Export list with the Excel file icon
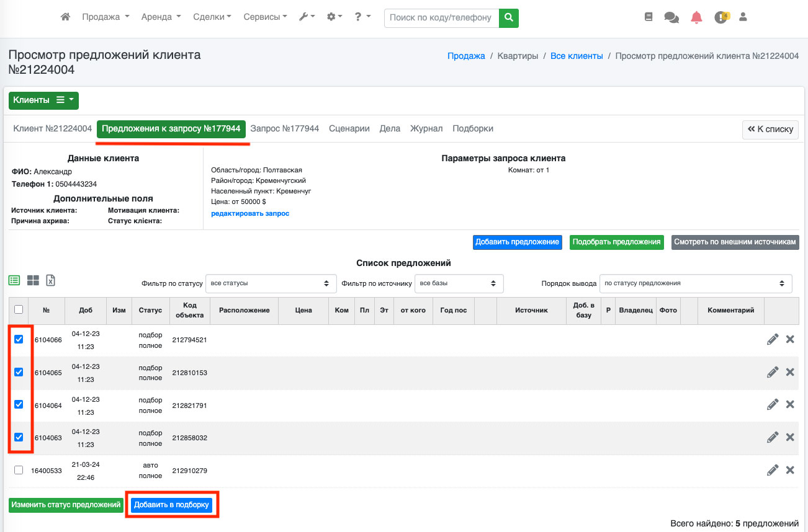Image resolution: width=808 pixels, height=532 pixels. coord(51,281)
